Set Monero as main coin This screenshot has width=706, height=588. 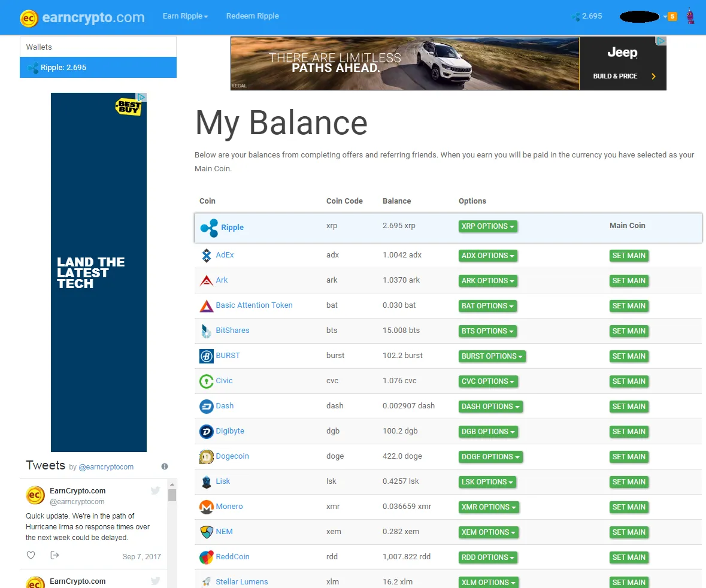(629, 507)
